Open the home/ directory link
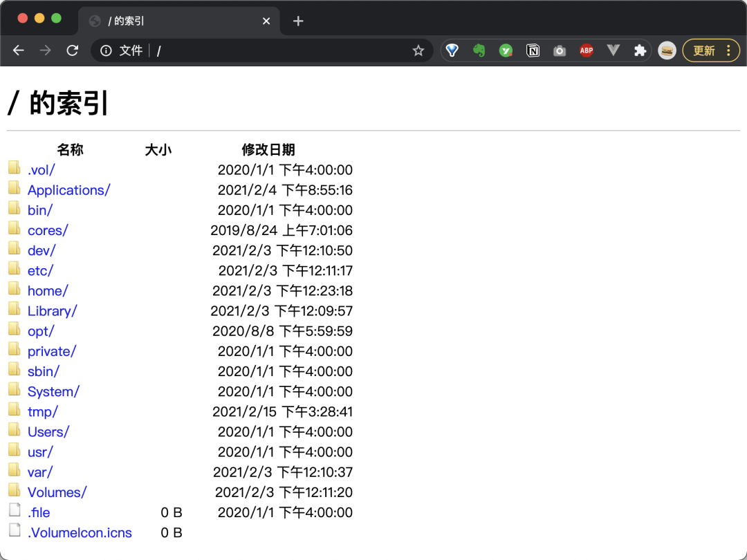The width and height of the screenshot is (747, 560). pyautogui.click(x=48, y=290)
